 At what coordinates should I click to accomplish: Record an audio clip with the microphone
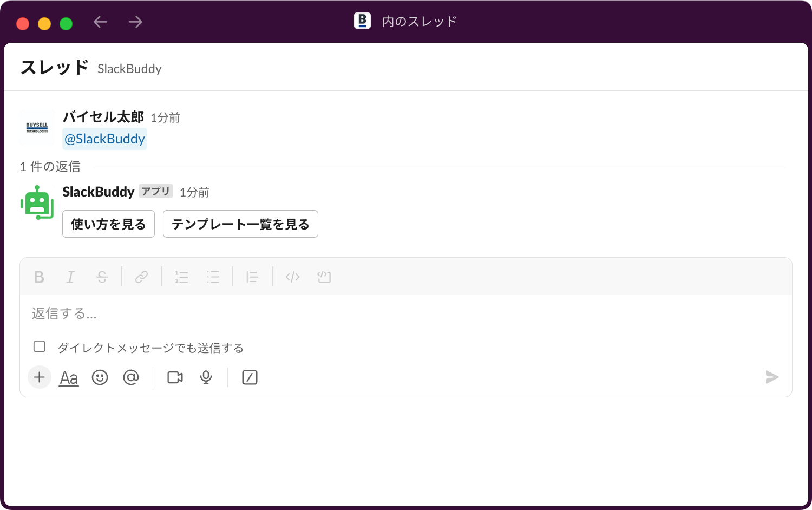coord(206,377)
